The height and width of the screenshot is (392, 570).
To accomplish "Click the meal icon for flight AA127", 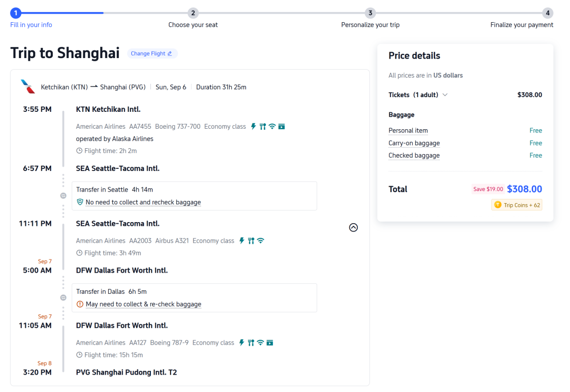I will click(x=251, y=342).
